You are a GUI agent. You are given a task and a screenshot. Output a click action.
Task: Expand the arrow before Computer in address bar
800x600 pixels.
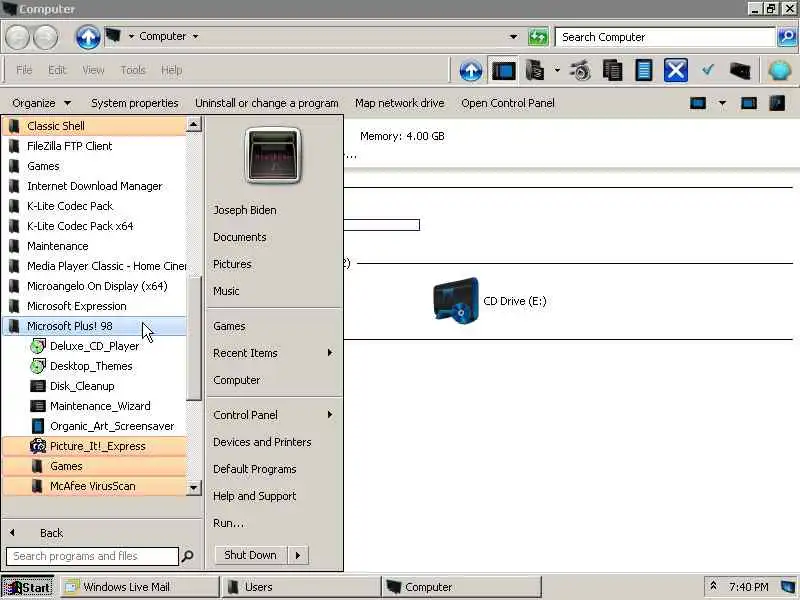click(x=131, y=36)
